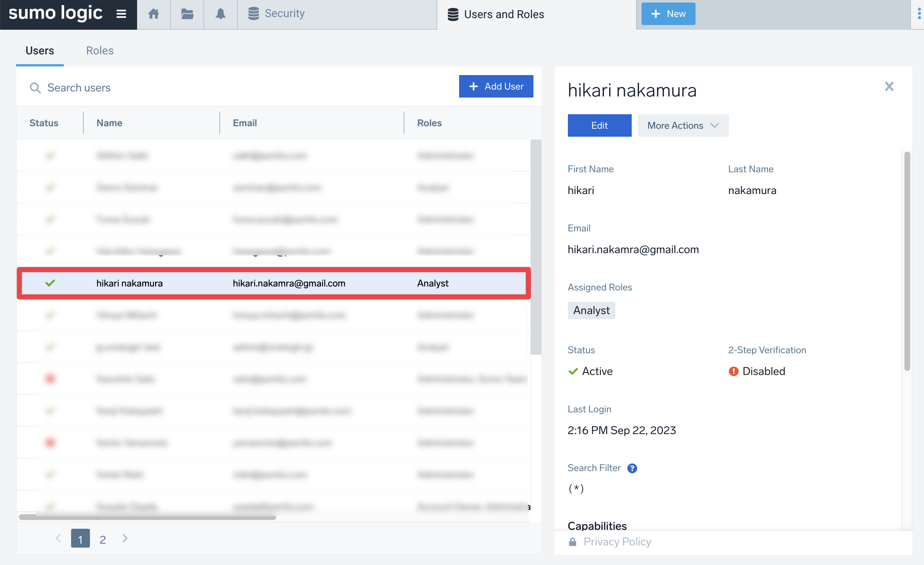The height and width of the screenshot is (565, 924).
Task: Click the Sumo Logic logo
Action: [x=55, y=13]
